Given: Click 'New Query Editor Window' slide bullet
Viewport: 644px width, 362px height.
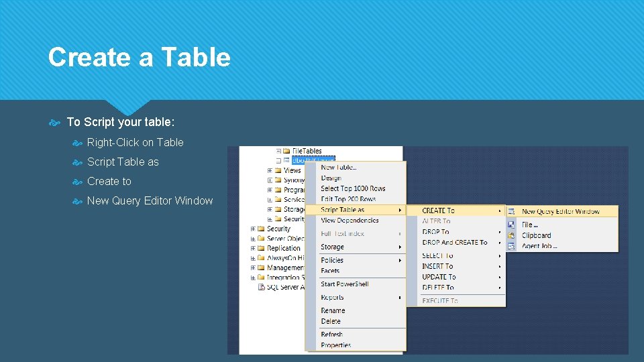Looking at the screenshot, I should [150, 200].
